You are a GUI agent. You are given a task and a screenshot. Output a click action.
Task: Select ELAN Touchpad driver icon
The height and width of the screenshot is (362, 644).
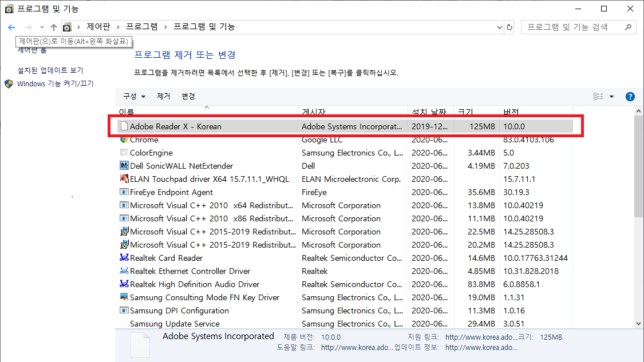coord(124,178)
